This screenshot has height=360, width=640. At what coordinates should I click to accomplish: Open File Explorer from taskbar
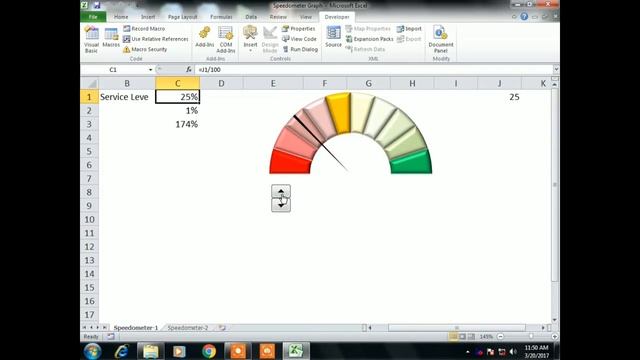pyautogui.click(x=151, y=351)
